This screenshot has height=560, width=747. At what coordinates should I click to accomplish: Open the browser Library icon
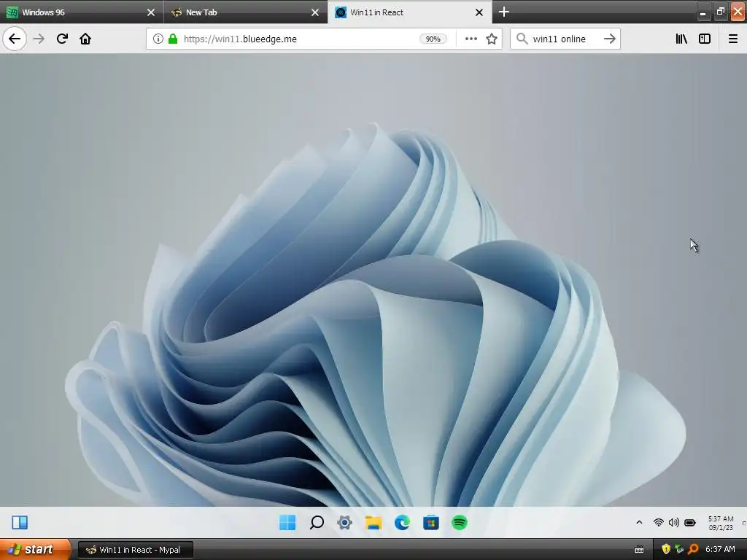[x=681, y=39]
